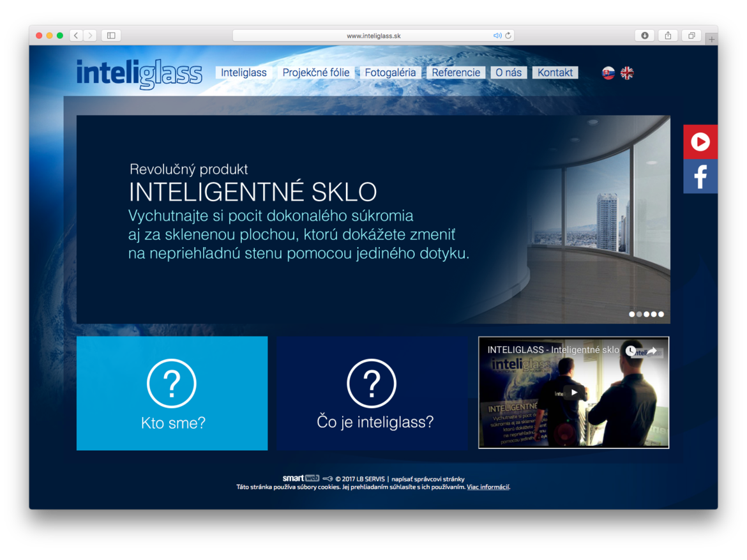This screenshot has width=747, height=560.
Task: Click the Safari back arrow button
Action: [76, 35]
